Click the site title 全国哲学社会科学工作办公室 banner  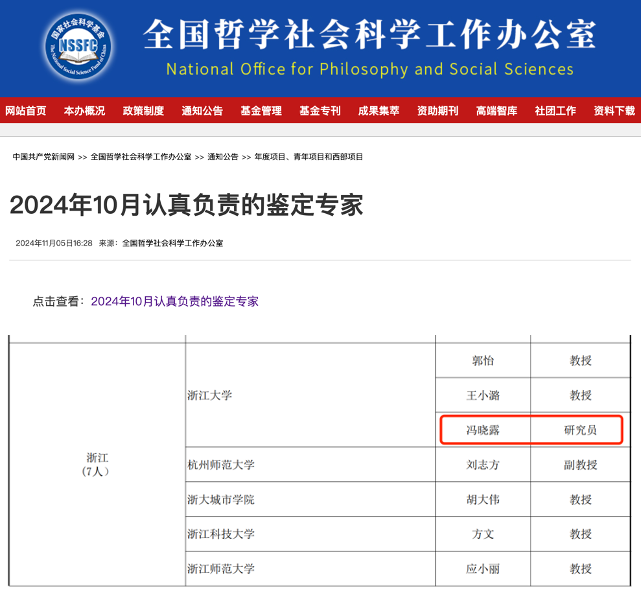coord(369,34)
